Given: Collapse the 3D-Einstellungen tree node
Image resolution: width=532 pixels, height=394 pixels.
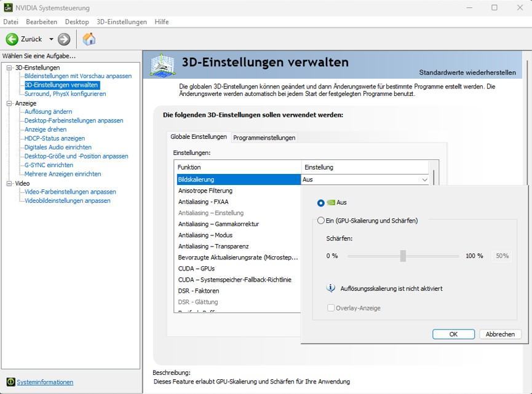Looking at the screenshot, I should tap(9, 68).
